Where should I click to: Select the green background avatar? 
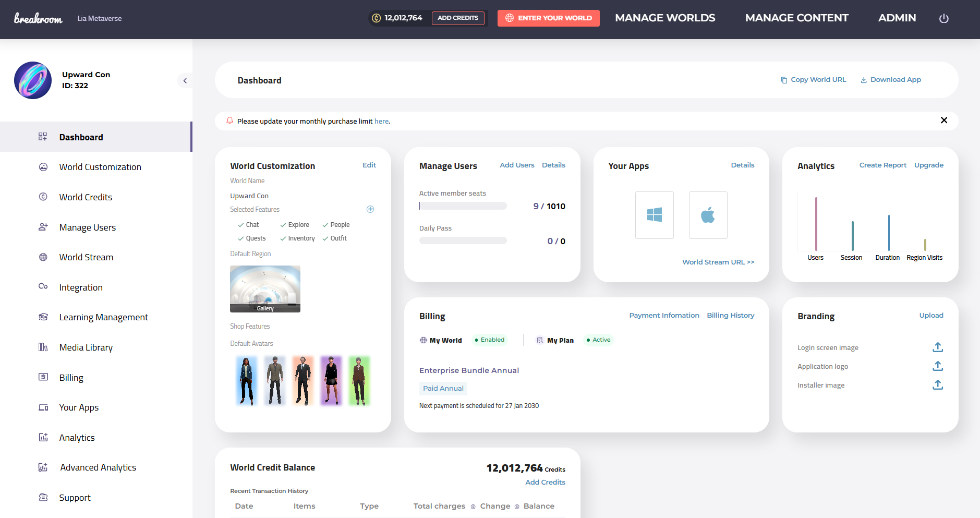[x=359, y=381]
